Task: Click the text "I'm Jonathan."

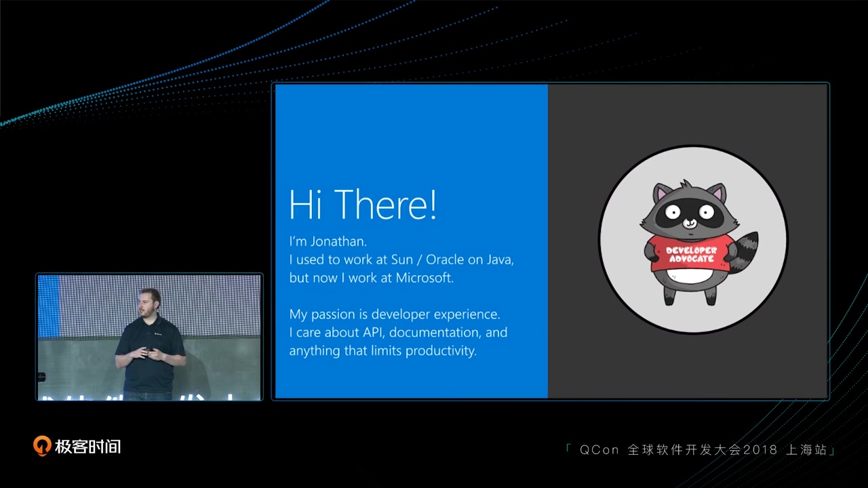Action: click(328, 241)
